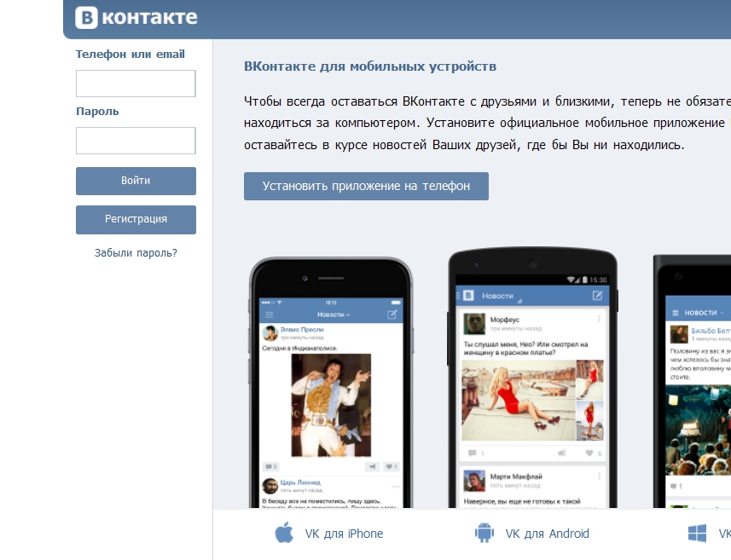This screenshot has height=560, width=731.
Task: Click the VKontakte logo in header
Action: click(136, 18)
